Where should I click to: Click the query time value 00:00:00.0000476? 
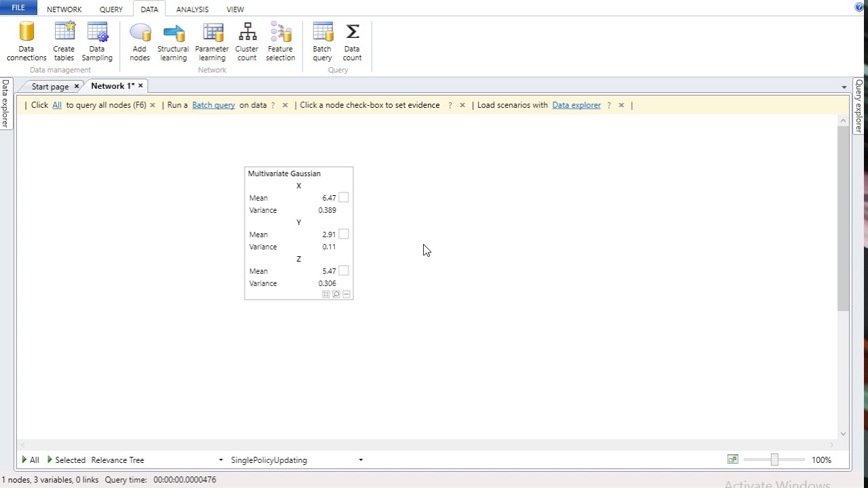pyautogui.click(x=184, y=479)
